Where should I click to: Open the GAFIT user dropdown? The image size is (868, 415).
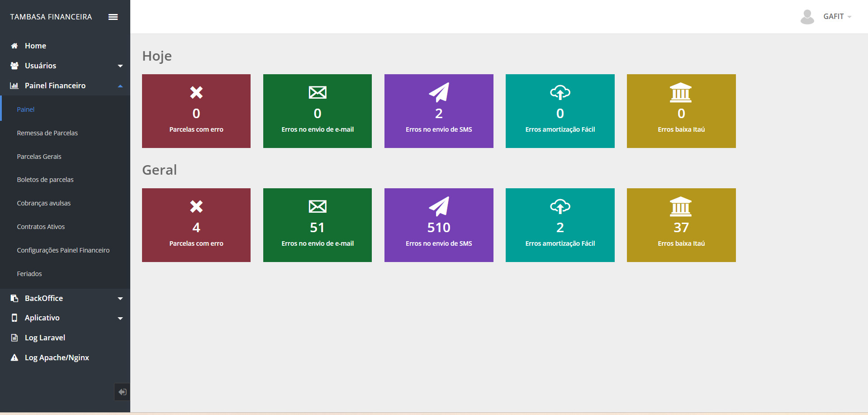(837, 17)
